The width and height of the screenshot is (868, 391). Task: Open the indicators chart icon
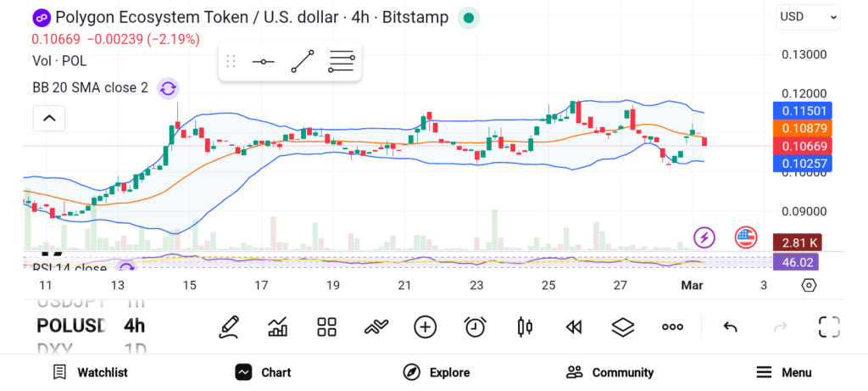(277, 327)
